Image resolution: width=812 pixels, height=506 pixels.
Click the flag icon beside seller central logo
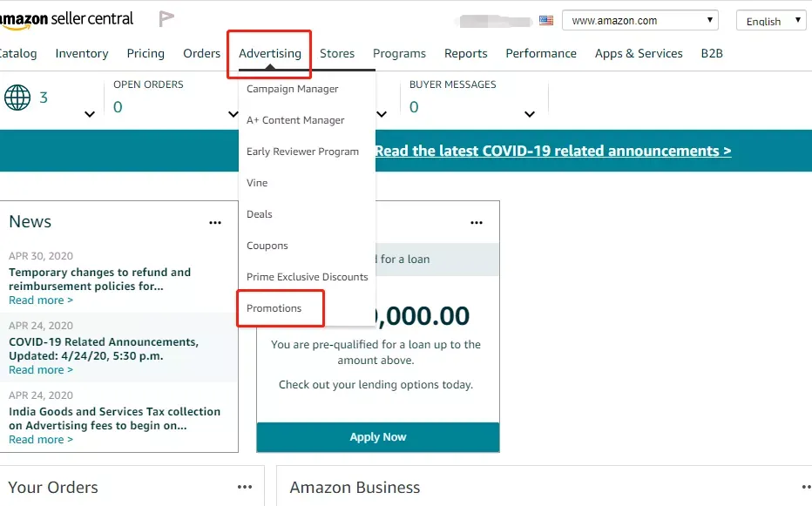point(166,19)
